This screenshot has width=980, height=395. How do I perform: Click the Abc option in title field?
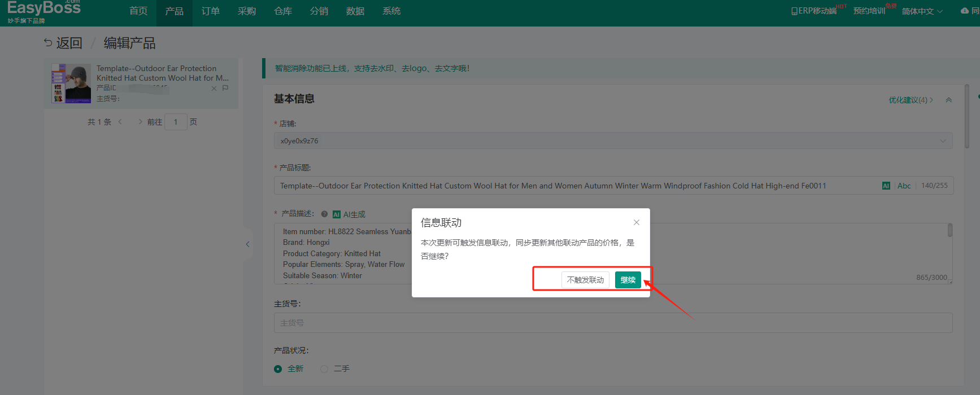coord(904,186)
